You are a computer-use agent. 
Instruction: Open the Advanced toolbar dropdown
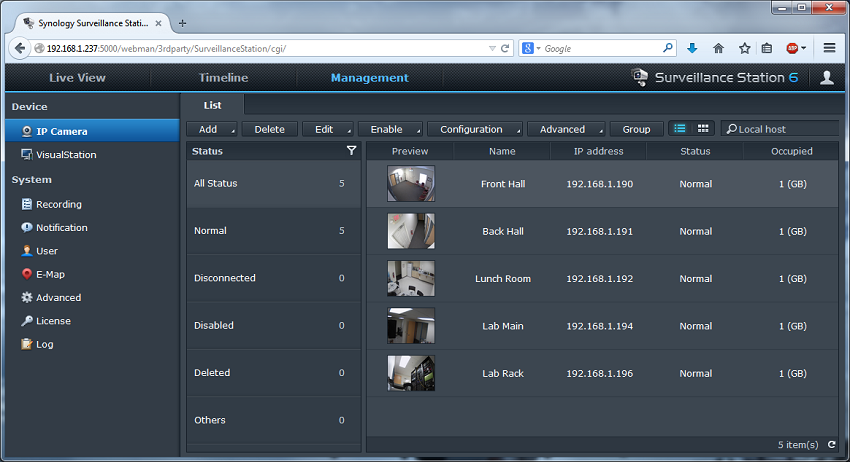pyautogui.click(x=566, y=129)
